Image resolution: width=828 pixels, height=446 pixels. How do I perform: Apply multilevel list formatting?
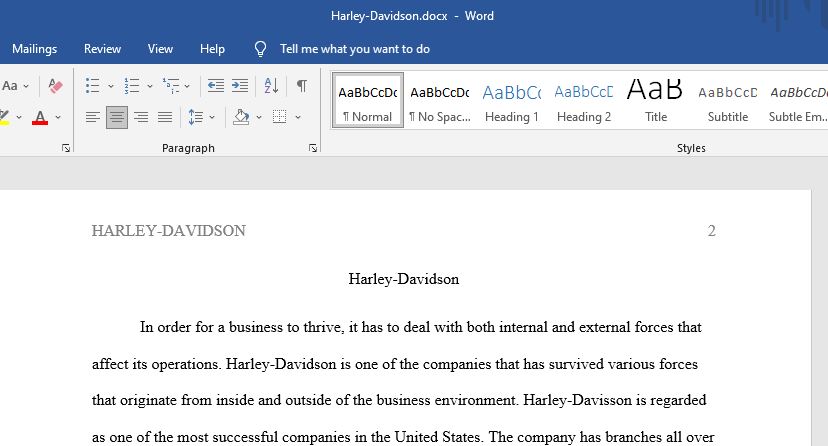point(171,86)
